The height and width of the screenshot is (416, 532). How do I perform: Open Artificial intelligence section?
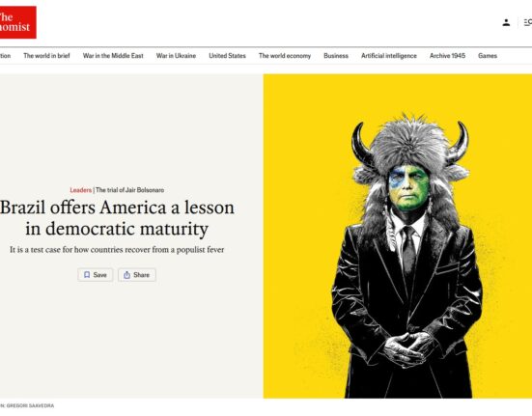point(389,56)
